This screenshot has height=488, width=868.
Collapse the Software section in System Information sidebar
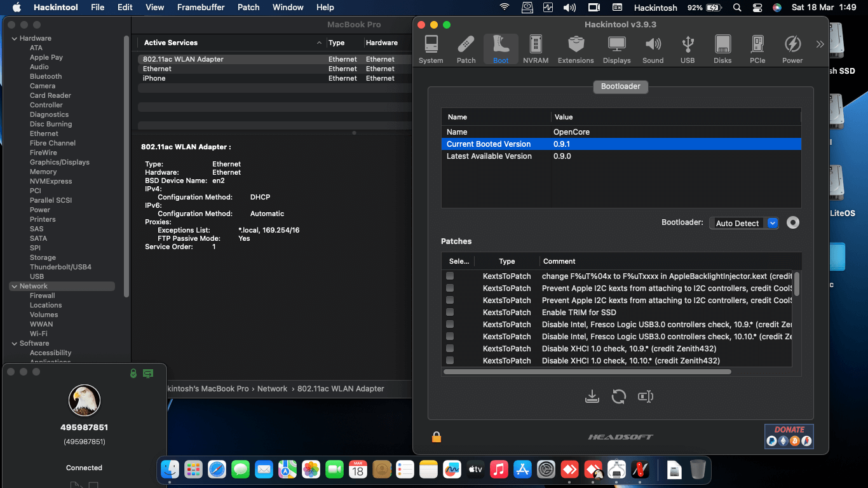coord(14,343)
